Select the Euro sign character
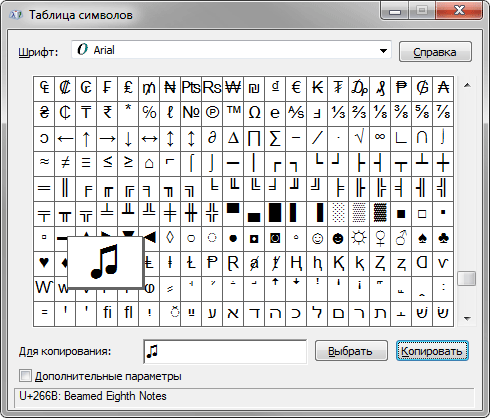 coord(296,89)
